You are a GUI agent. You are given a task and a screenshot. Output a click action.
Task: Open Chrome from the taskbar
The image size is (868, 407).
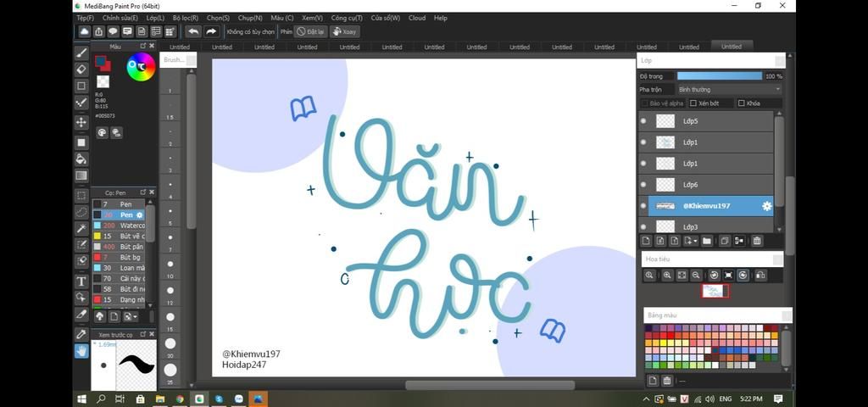coord(180,399)
